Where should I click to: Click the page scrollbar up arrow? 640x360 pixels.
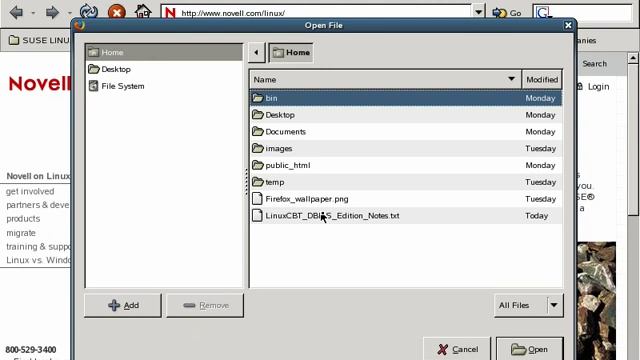pos(633,58)
